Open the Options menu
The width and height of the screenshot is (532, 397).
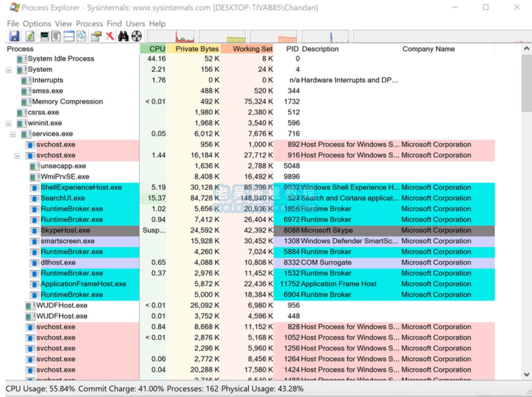pyautogui.click(x=37, y=24)
